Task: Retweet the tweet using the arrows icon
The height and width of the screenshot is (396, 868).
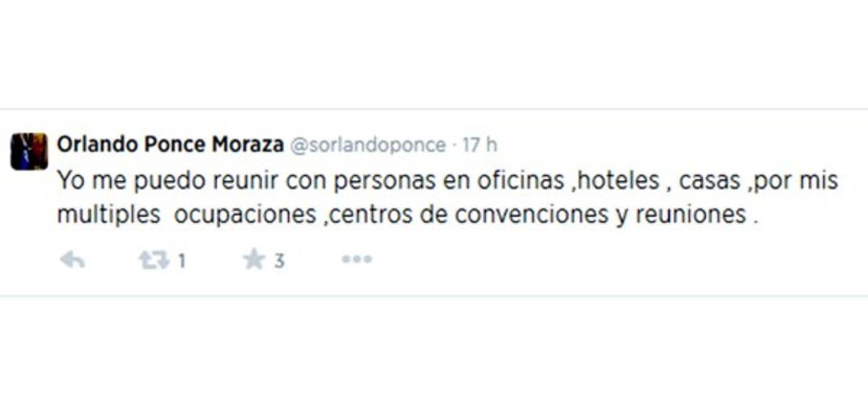Action: click(x=154, y=260)
